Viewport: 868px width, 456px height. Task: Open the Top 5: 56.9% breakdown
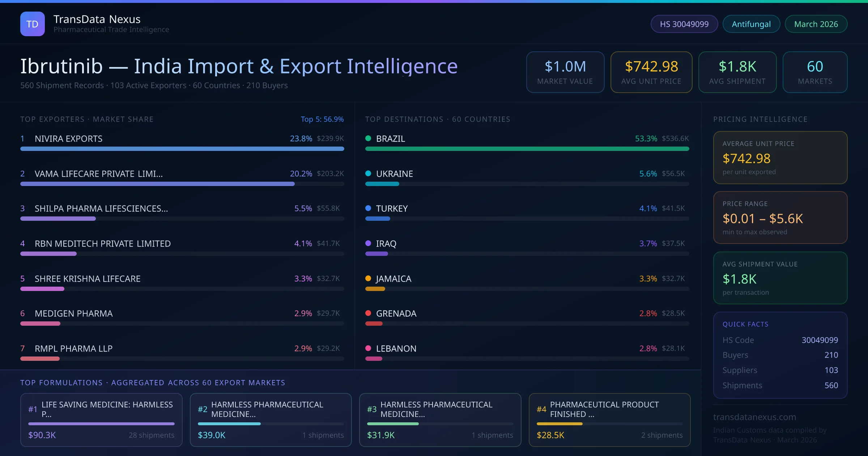[322, 119]
